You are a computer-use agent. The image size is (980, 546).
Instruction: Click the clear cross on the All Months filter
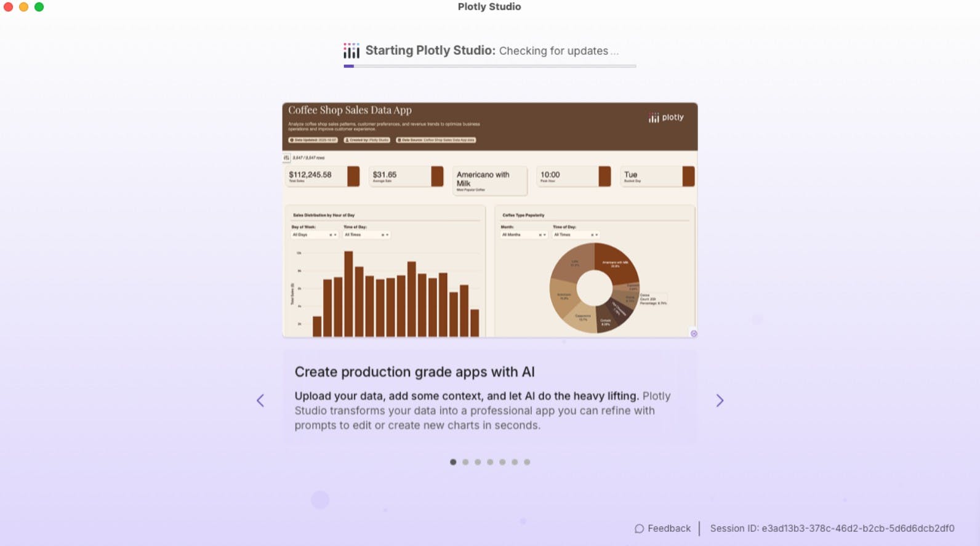point(540,235)
